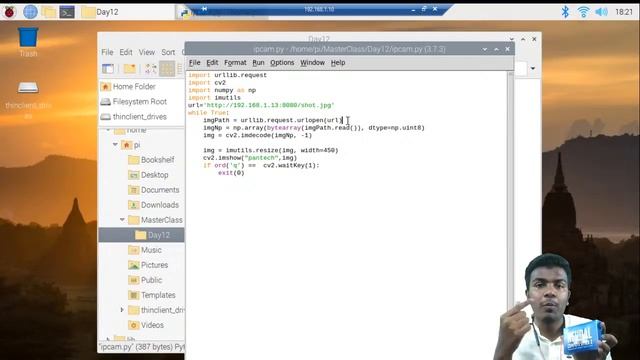Viewport: 640px width, 360px height.
Task: Select the Videos folder
Action: 146,325
